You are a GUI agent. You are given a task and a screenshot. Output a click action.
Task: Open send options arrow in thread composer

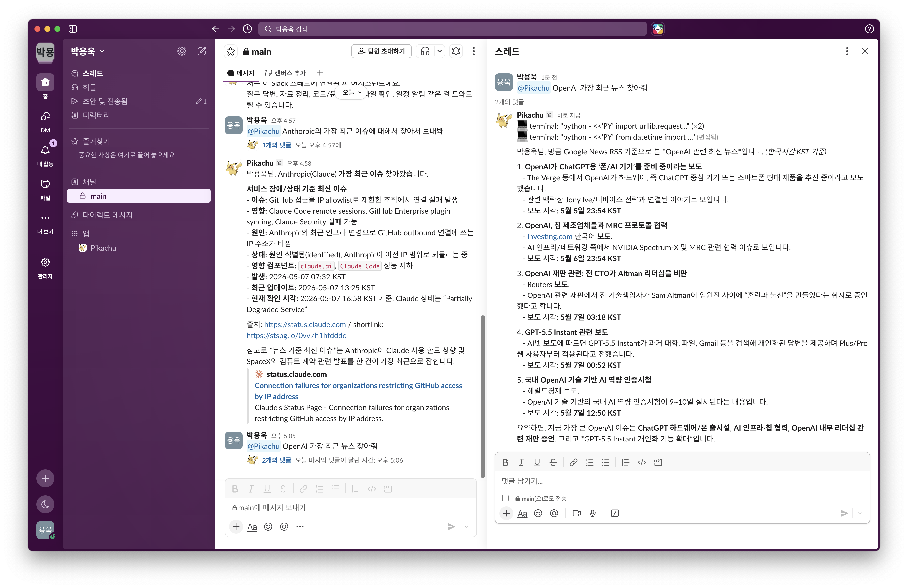point(860,513)
